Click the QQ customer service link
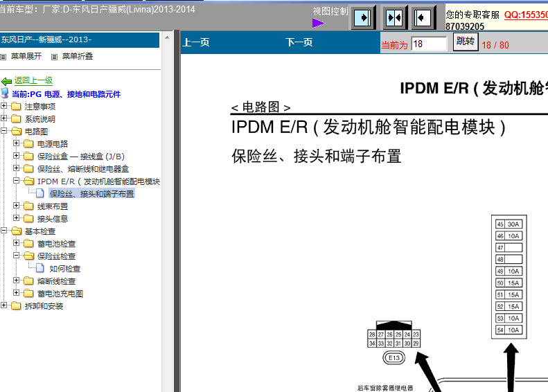Image resolution: width=548 pixels, height=392 pixels. click(526, 15)
